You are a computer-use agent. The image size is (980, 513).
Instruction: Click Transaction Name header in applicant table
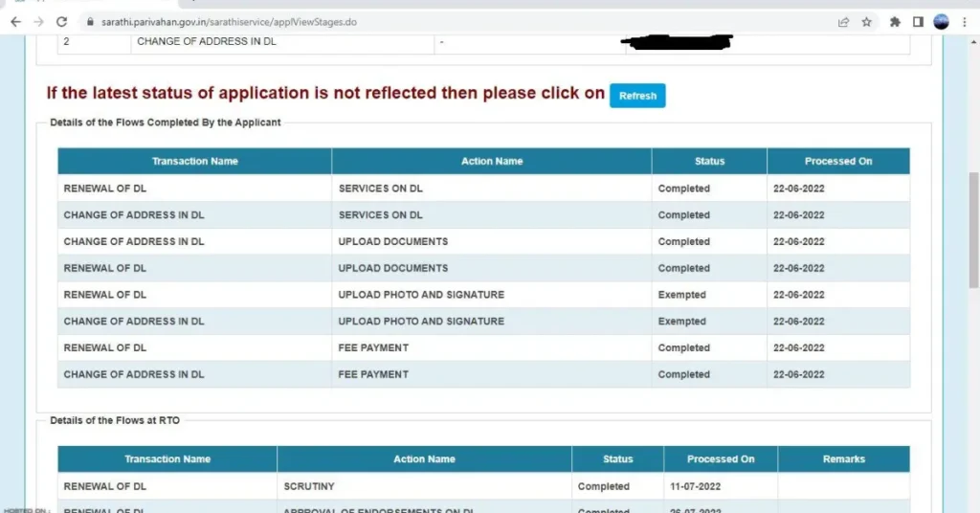click(195, 161)
